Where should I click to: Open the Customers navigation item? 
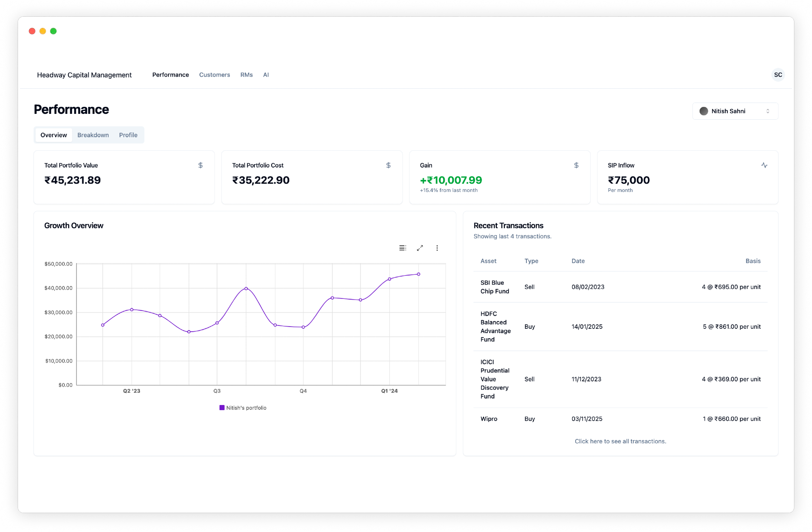(x=214, y=75)
